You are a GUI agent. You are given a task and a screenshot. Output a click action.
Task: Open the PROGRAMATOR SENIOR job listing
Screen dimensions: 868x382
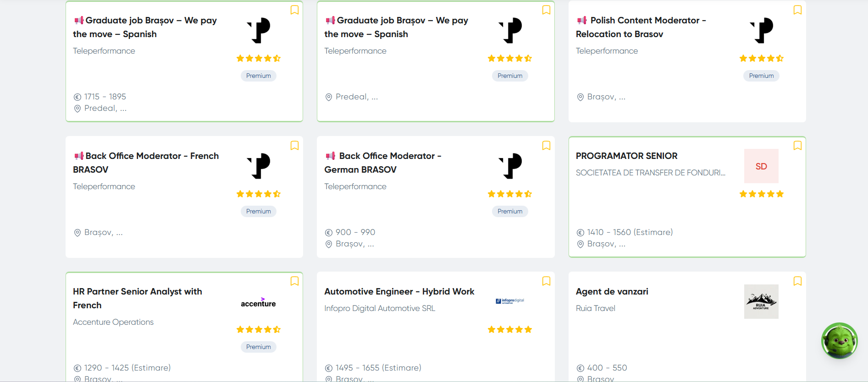626,156
